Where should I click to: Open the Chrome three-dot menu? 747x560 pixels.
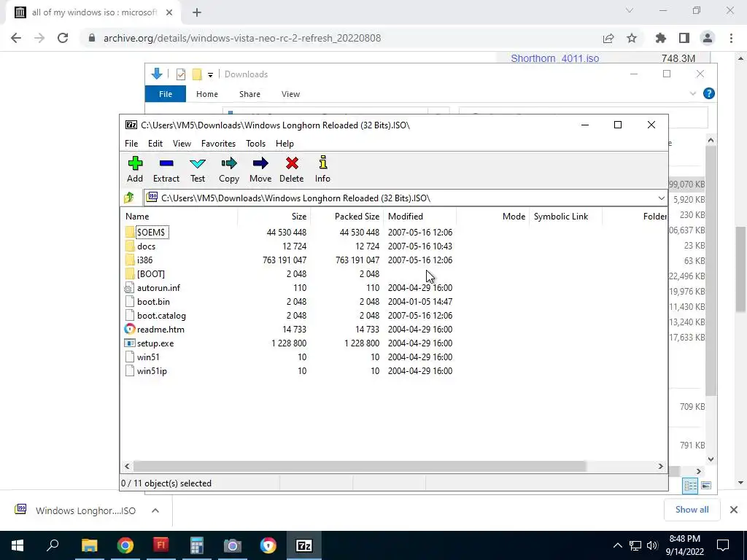[731, 38]
